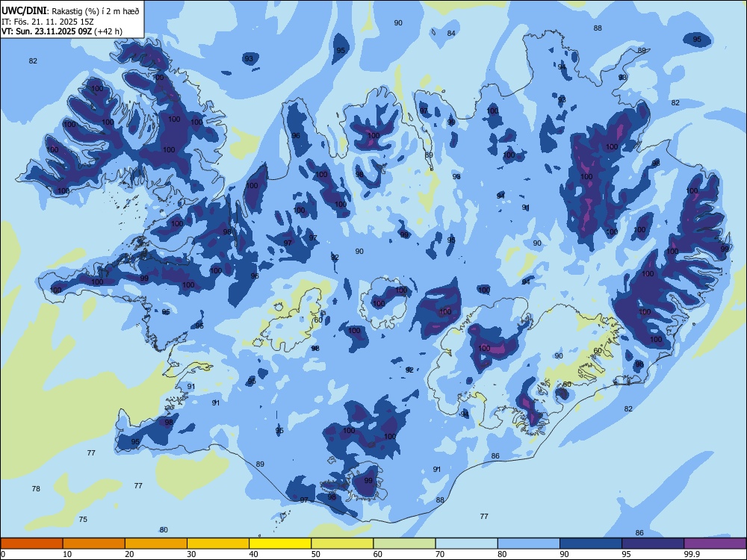Click the color scale tick label '0'
This screenshot has width=747, height=560.
3,554
